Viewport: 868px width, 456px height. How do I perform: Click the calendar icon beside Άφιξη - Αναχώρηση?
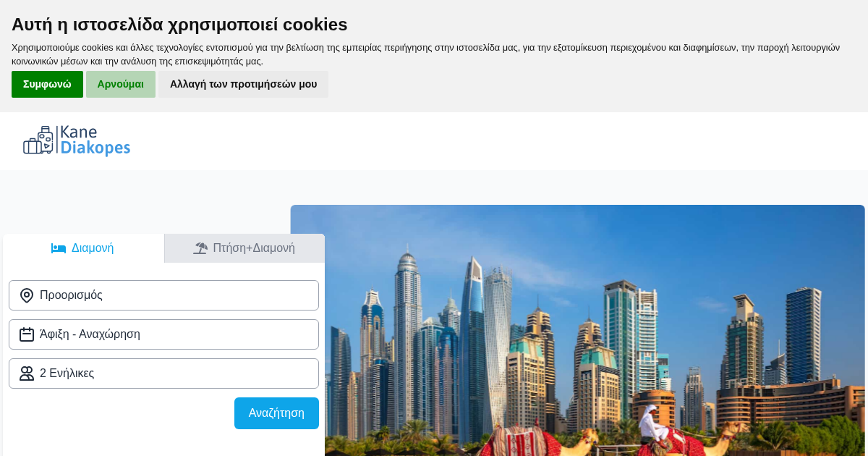click(x=27, y=334)
